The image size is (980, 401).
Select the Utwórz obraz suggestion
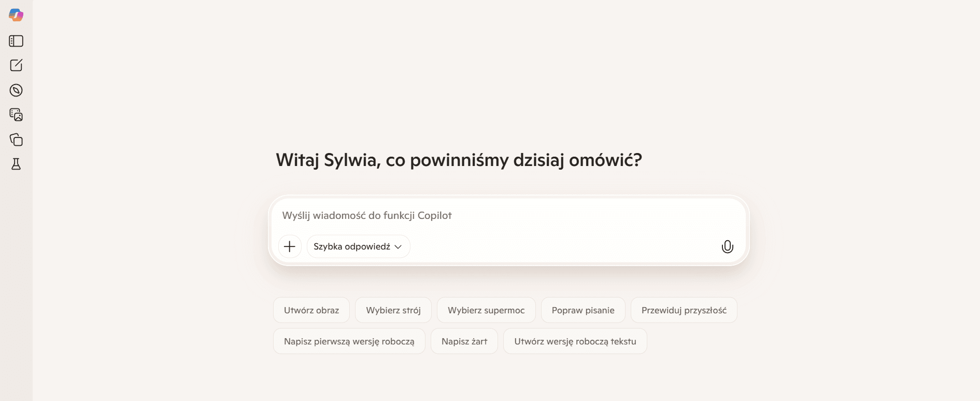[311, 310]
